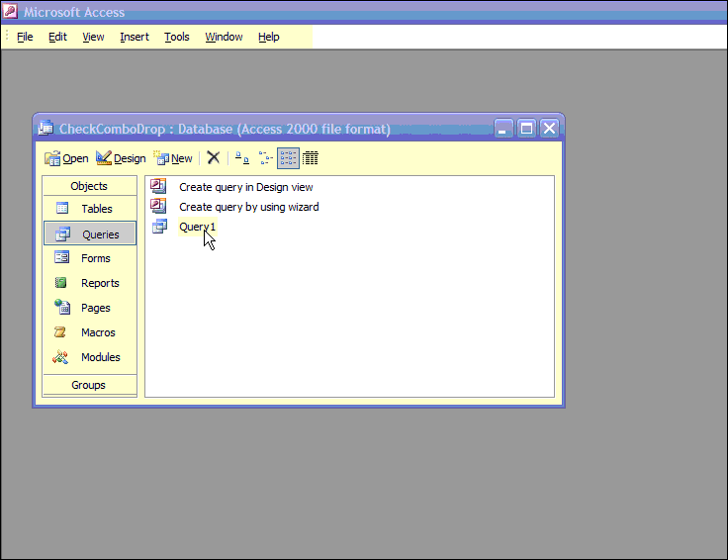This screenshot has width=728, height=560.
Task: Open the Insert menu
Action: [135, 37]
